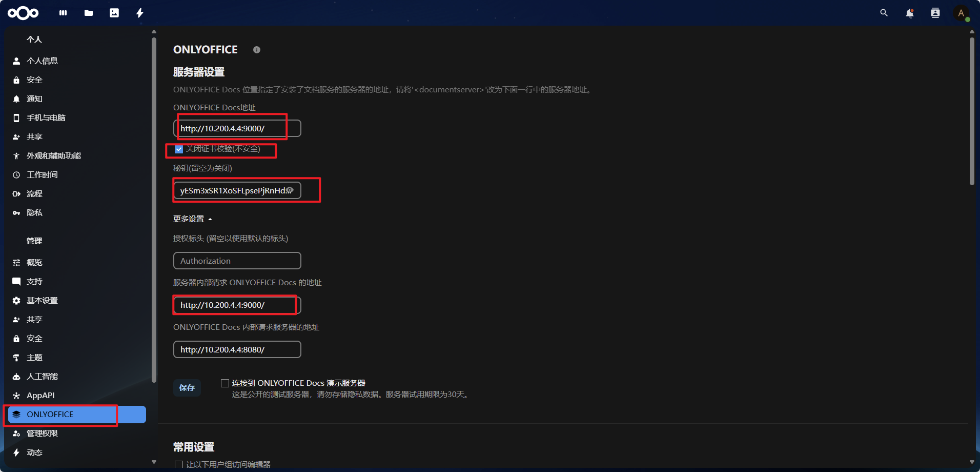980x472 pixels.
Task: Collapse the 更多设置 section
Action: (193, 219)
